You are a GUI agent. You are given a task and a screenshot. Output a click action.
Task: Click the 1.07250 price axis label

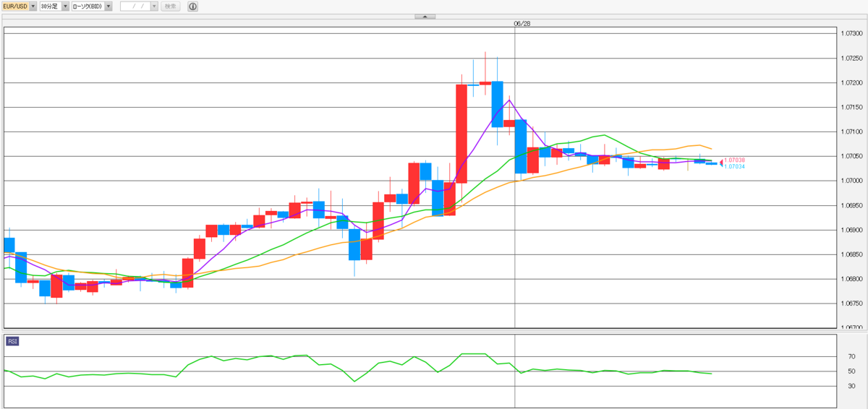[851, 59]
